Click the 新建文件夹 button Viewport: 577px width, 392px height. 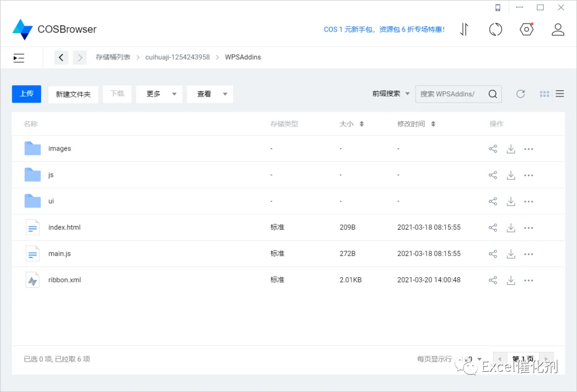[x=73, y=94]
